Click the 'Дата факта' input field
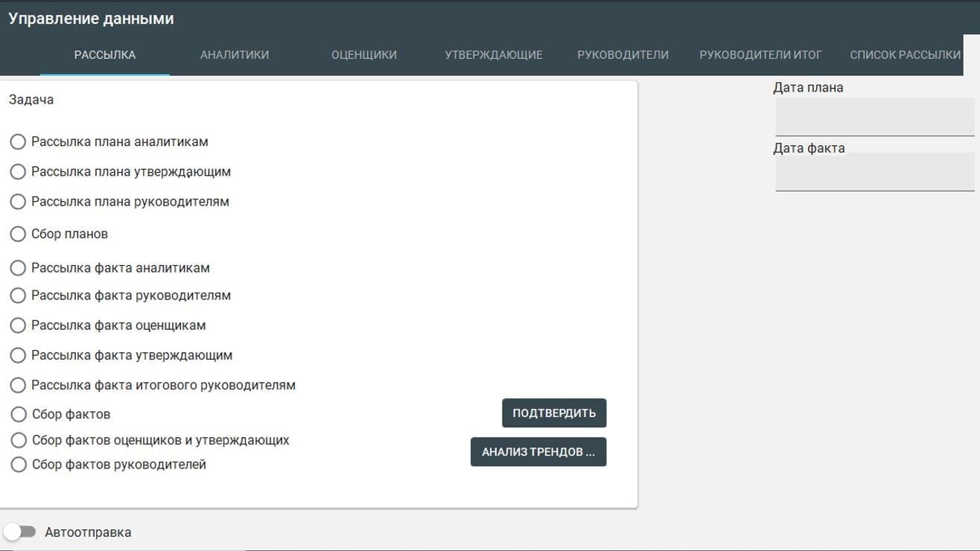The image size is (980, 551). 874,172
